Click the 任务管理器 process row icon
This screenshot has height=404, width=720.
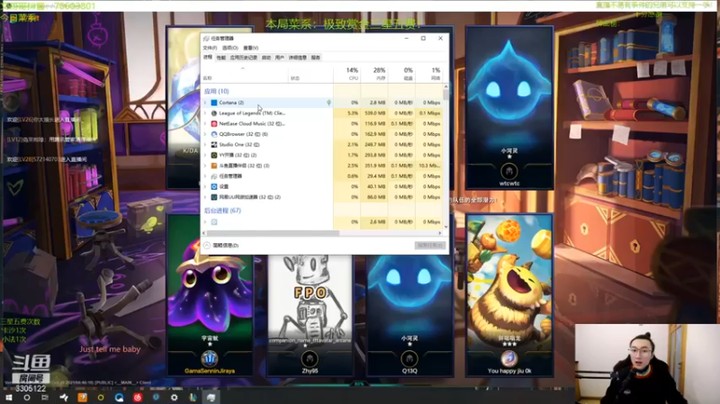click(x=214, y=176)
